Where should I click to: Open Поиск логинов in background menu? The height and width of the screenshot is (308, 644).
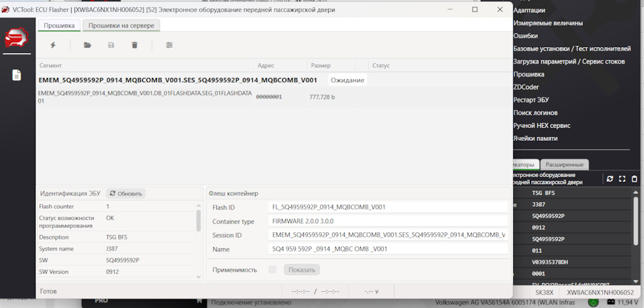pyautogui.click(x=535, y=113)
